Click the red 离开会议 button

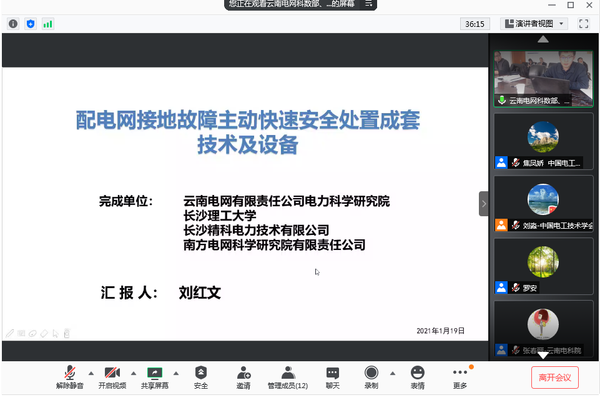coord(555,377)
